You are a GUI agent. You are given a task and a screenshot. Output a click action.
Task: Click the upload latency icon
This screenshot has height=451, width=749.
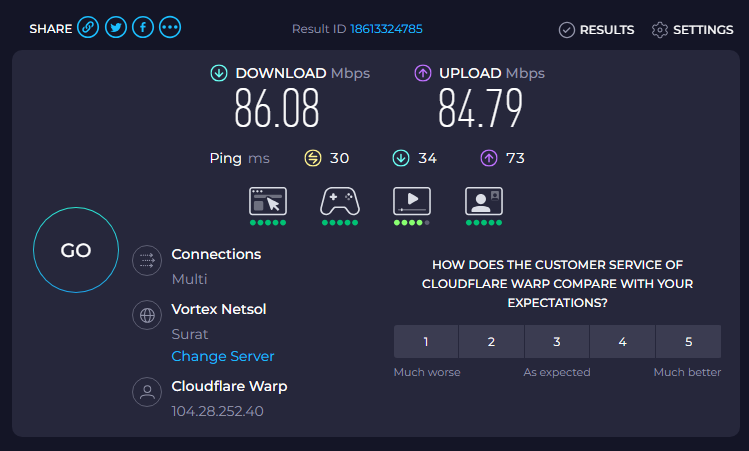[489, 158]
